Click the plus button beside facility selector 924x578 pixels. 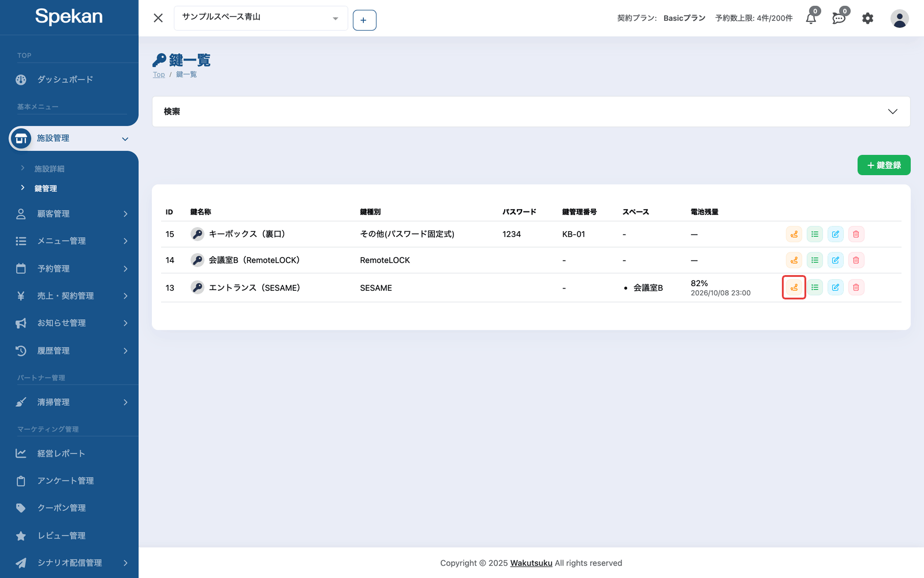click(x=364, y=20)
